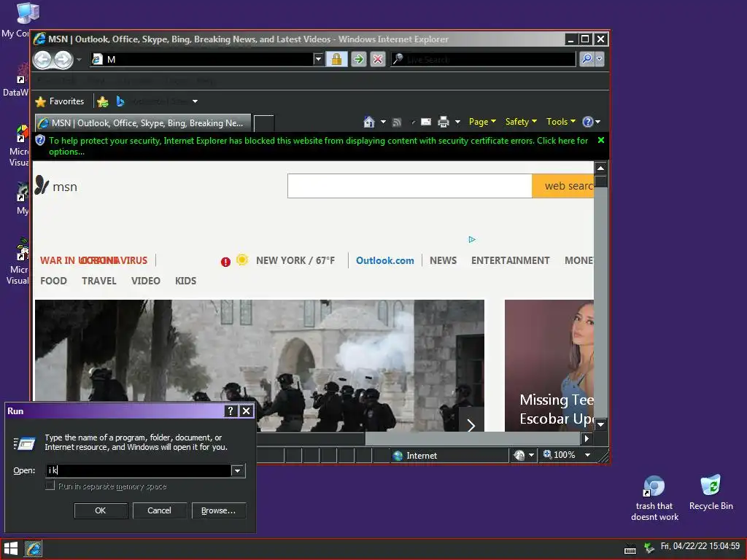This screenshot has height=560, width=747.
Task: Open search provider dropdown arrow
Action: (600, 59)
